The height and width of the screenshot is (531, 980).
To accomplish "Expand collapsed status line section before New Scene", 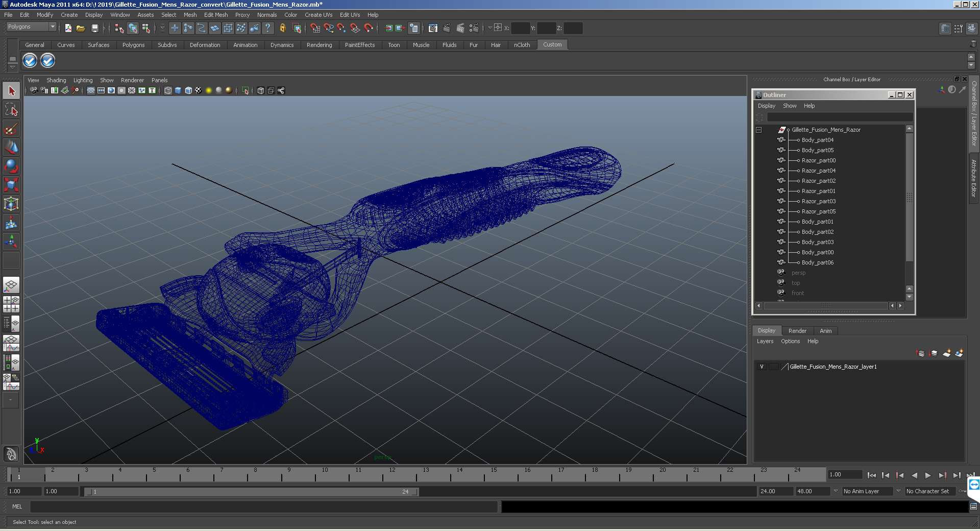I will [60, 28].
